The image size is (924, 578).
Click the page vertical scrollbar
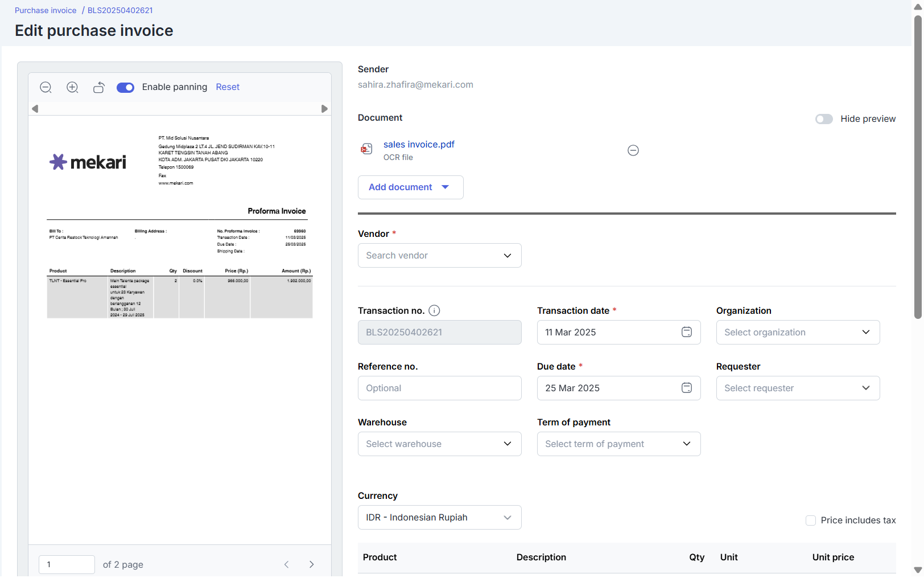(918, 166)
